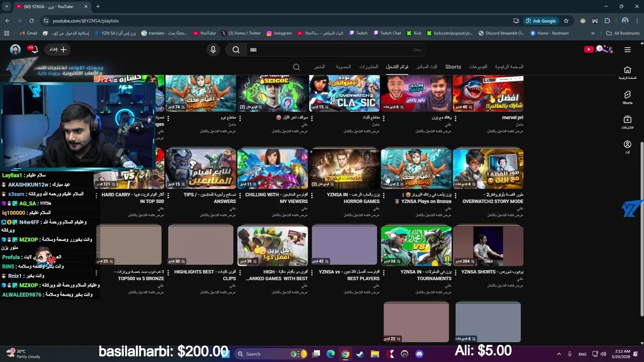
Task: Switch to the Shorts channel tab
Action: 453,67
